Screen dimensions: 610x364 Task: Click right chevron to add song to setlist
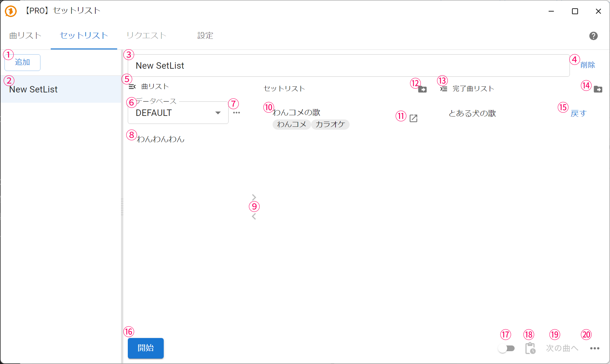click(254, 197)
